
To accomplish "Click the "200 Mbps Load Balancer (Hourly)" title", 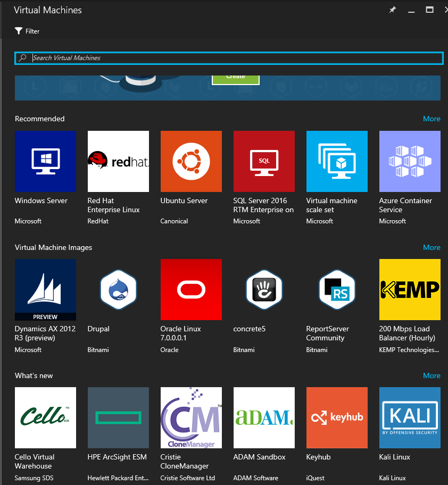I will [x=407, y=333].
